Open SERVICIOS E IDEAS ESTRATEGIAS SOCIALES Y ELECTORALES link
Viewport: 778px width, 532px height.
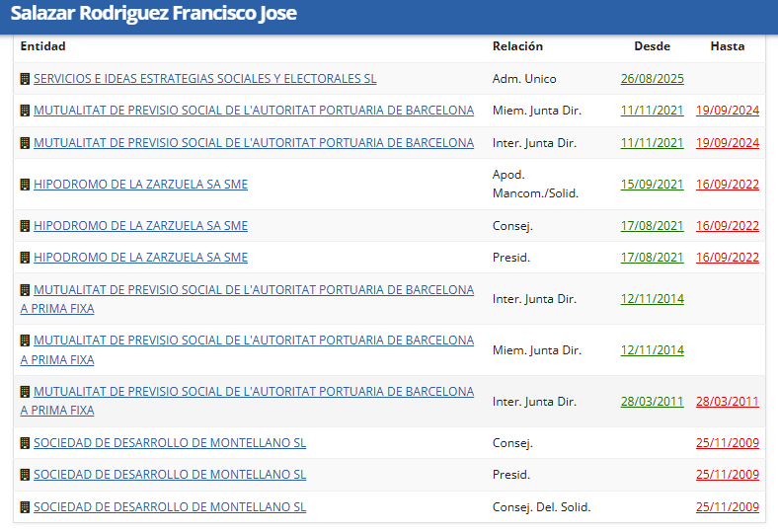pyautogui.click(x=204, y=79)
